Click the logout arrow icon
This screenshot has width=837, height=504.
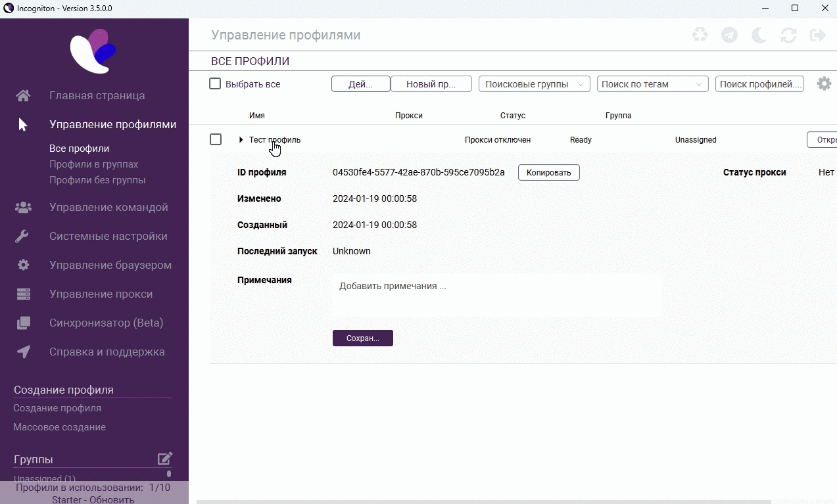coord(818,35)
